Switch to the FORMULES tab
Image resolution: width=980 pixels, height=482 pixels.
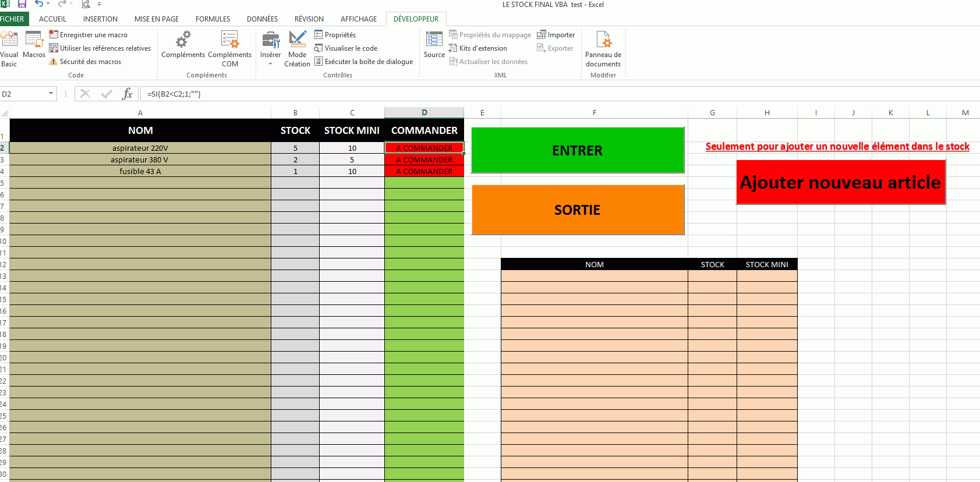click(213, 19)
